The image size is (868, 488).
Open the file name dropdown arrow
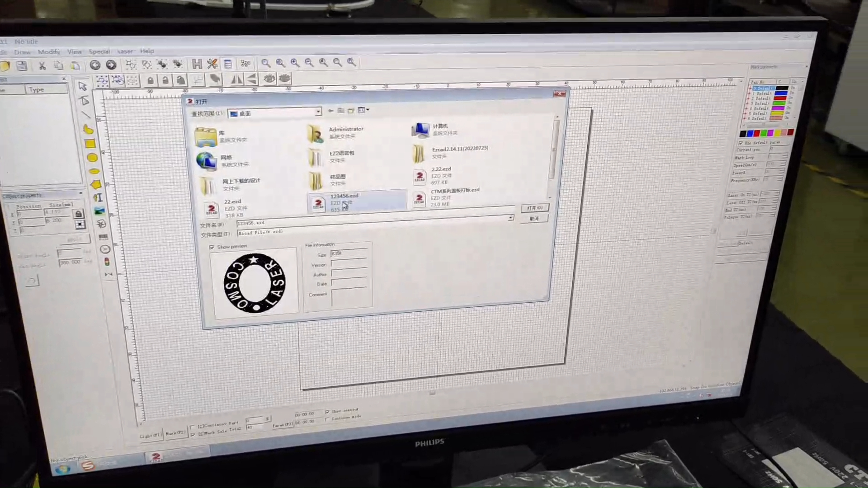click(510, 218)
